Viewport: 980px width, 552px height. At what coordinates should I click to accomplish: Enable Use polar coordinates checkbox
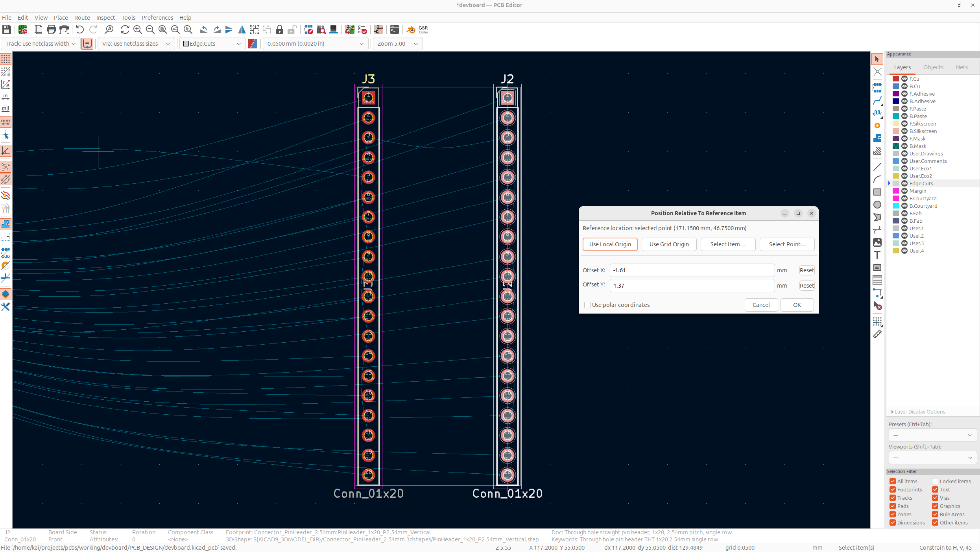click(x=587, y=305)
